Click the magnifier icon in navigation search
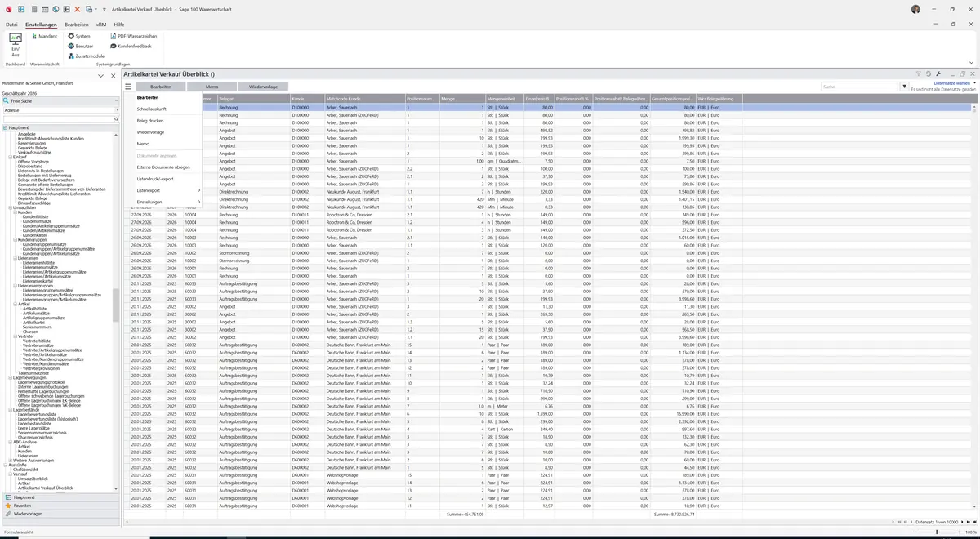Image resolution: width=980 pixels, height=539 pixels. (117, 119)
